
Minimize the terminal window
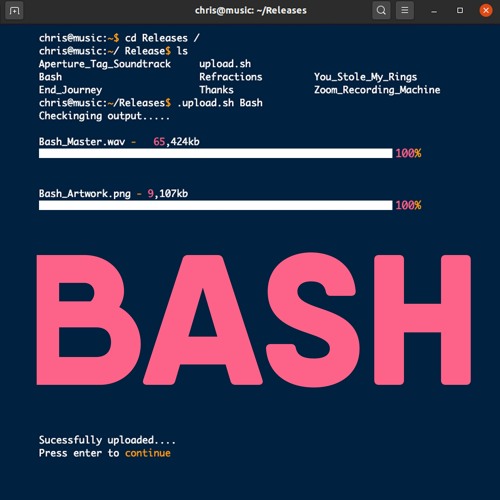[x=434, y=11]
